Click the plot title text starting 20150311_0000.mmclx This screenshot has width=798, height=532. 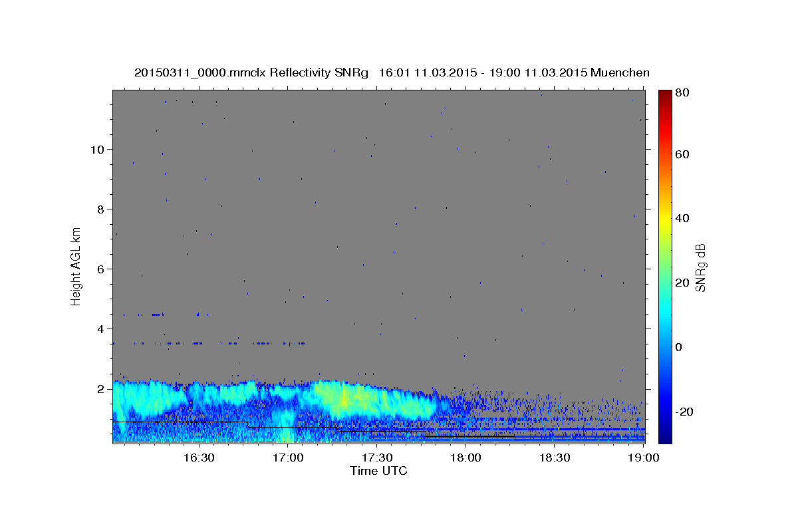(x=392, y=72)
